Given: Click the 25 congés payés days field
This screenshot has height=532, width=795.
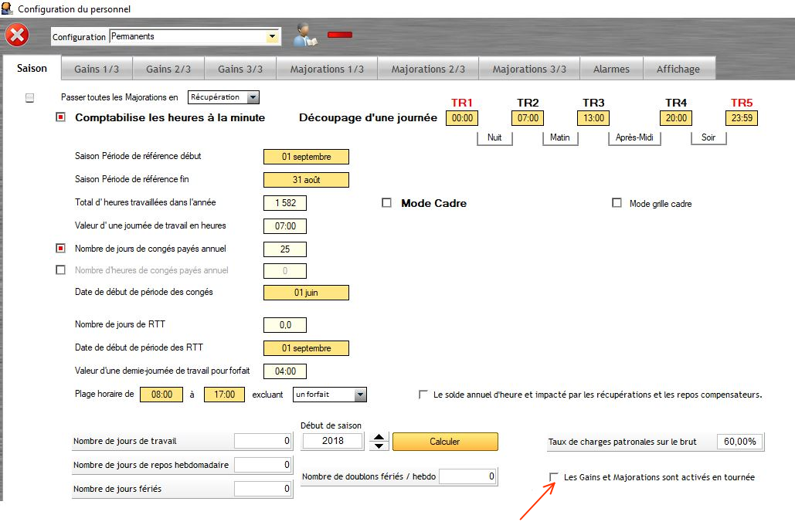Looking at the screenshot, I should tap(285, 249).
